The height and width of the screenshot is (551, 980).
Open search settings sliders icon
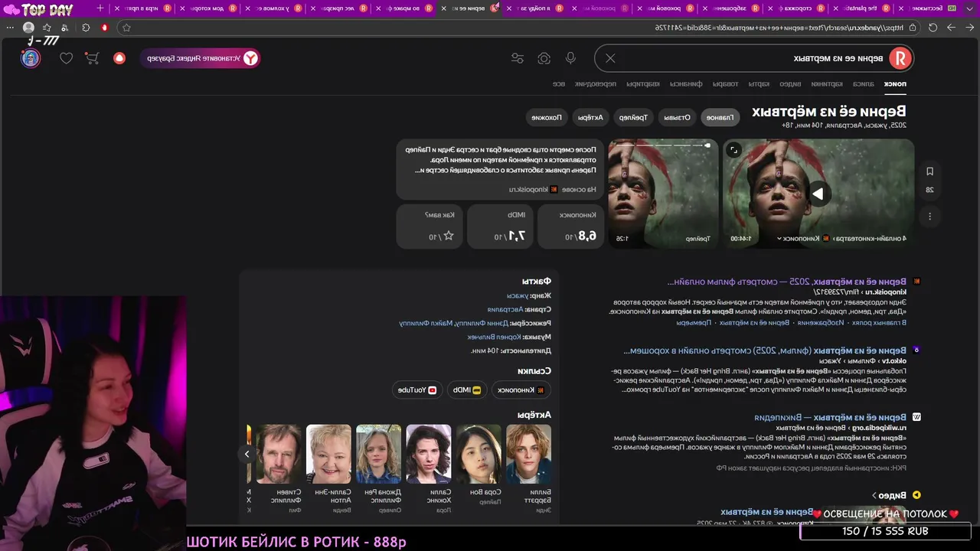coord(518,58)
